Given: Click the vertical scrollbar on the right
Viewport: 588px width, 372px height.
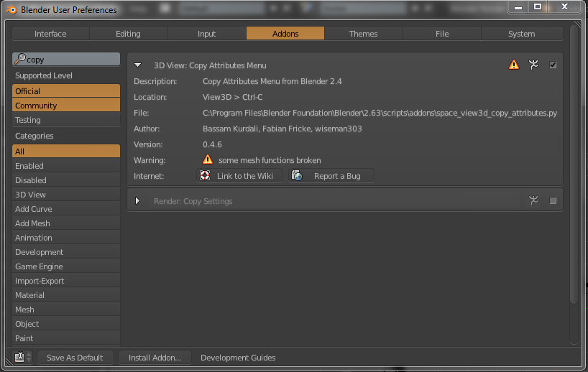Looking at the screenshot, I should click(574, 165).
